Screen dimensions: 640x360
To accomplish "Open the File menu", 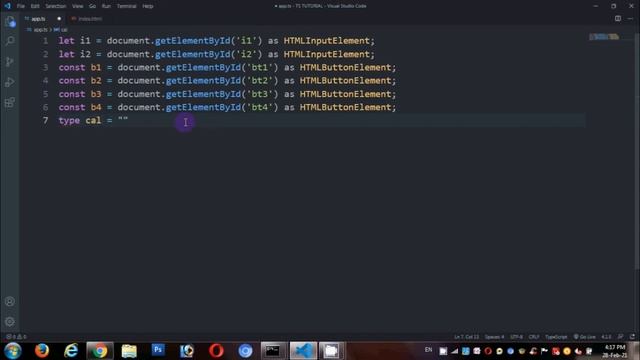I will coord(21,6).
